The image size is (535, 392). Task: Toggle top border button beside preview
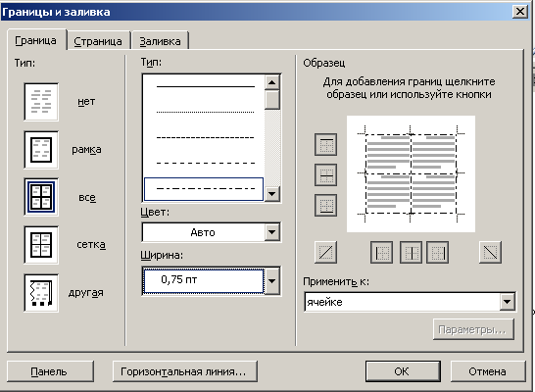pyautogui.click(x=326, y=145)
